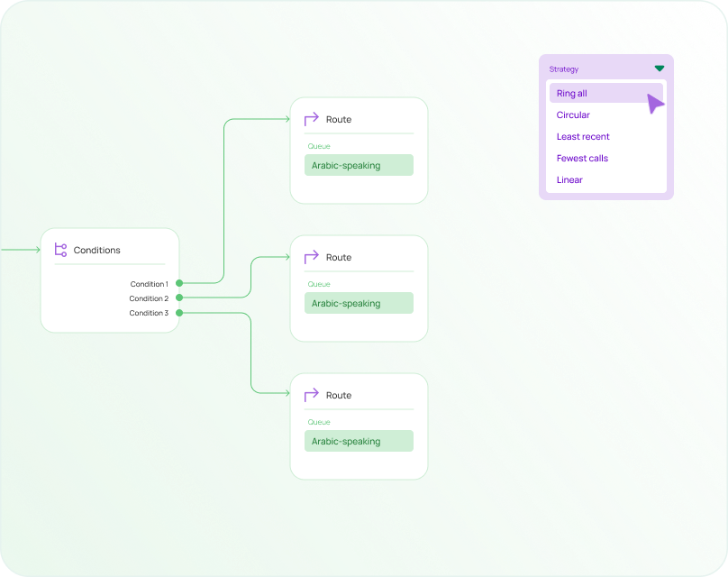Open middle Route's Arabic-speaking queue field
Screen dimensions: 728x577
[x=359, y=304]
